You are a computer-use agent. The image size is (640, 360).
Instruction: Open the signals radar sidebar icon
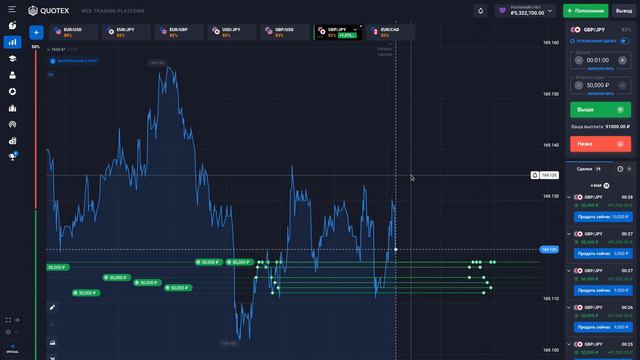(x=12, y=124)
